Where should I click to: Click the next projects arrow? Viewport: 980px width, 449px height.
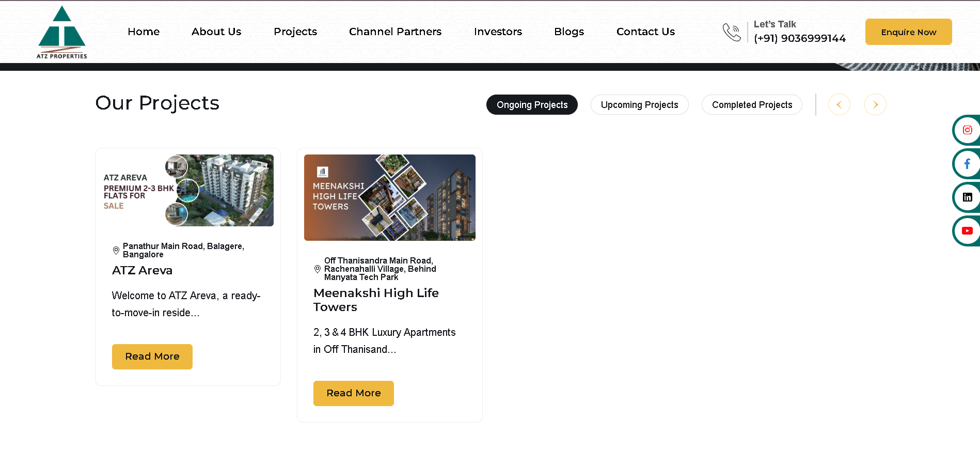(x=875, y=104)
